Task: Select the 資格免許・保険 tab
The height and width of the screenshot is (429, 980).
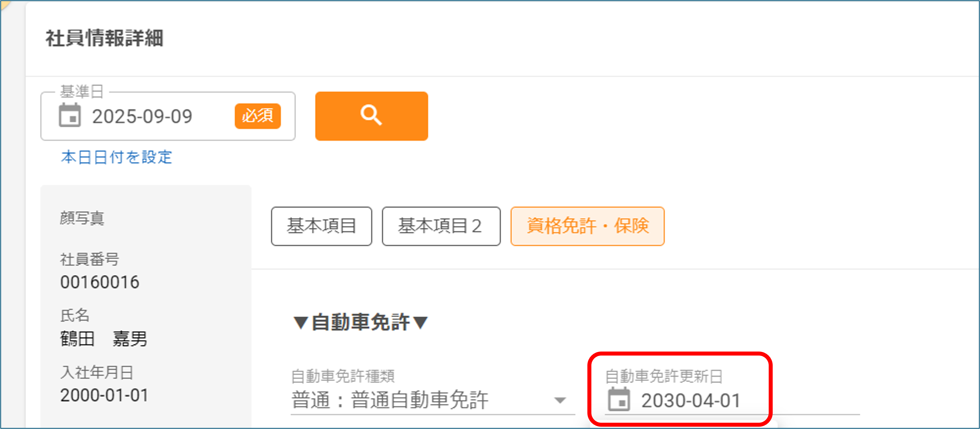Action: coord(587,226)
